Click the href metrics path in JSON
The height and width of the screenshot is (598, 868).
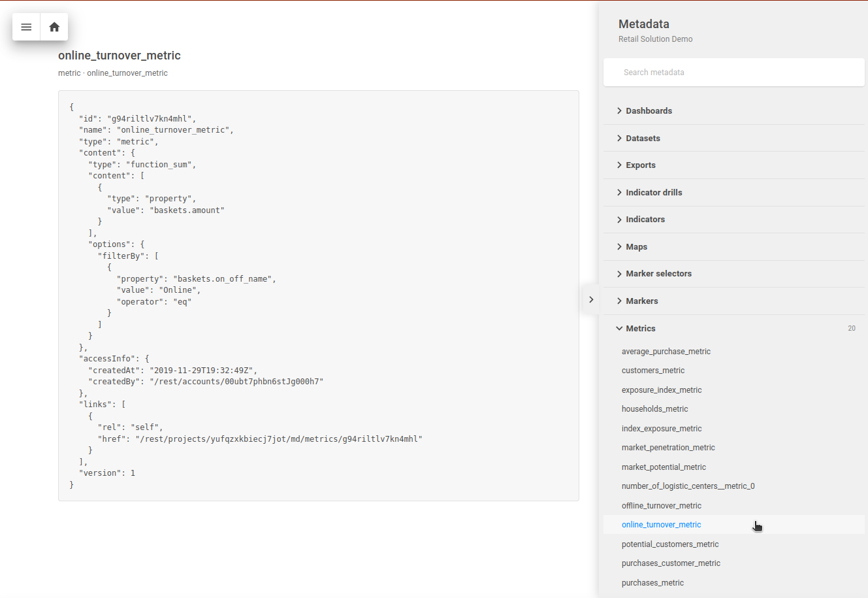click(x=279, y=439)
